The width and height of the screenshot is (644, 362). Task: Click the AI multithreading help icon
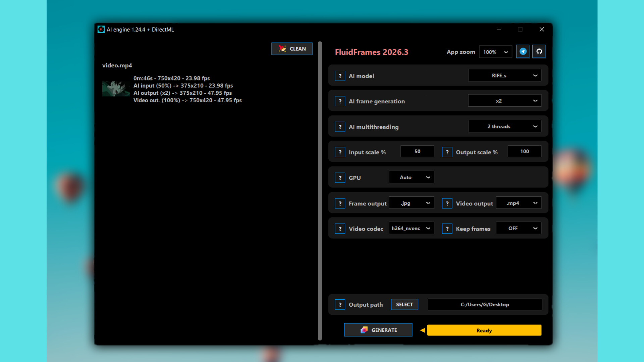coord(340,127)
